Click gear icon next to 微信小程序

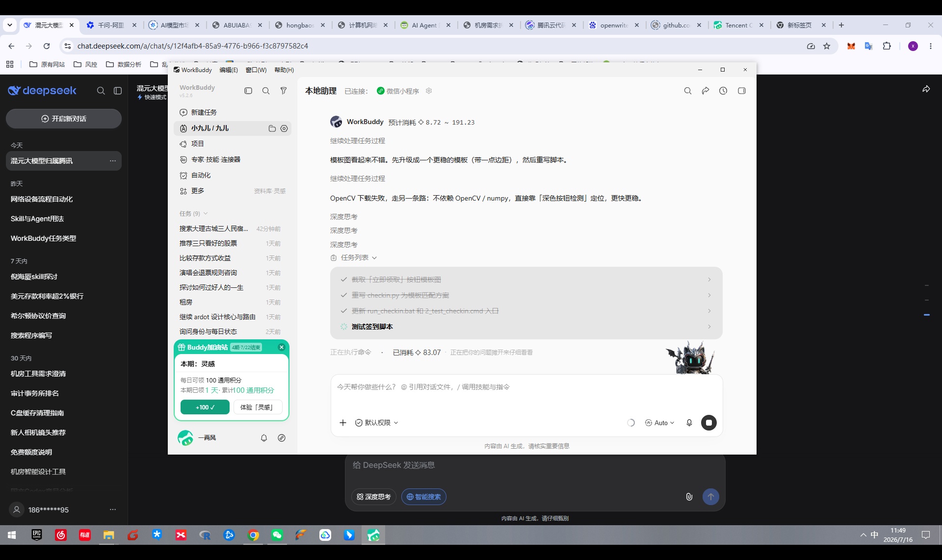[x=429, y=91]
